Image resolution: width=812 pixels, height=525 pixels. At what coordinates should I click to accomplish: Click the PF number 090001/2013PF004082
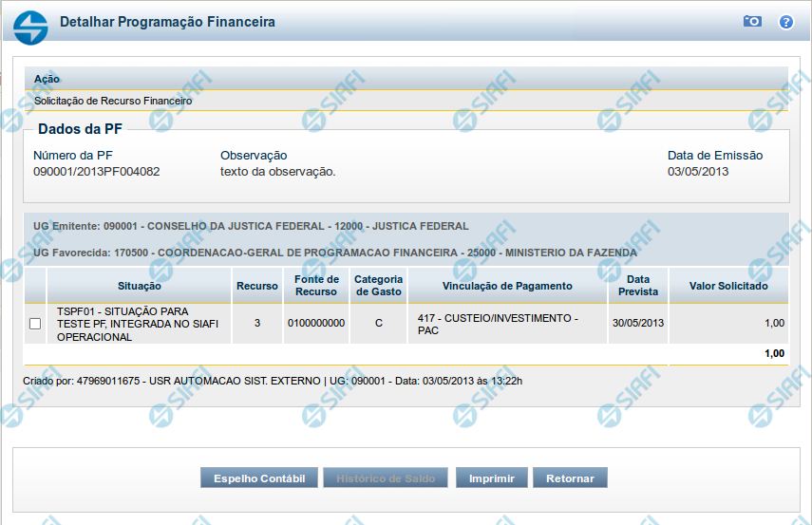coord(96,172)
